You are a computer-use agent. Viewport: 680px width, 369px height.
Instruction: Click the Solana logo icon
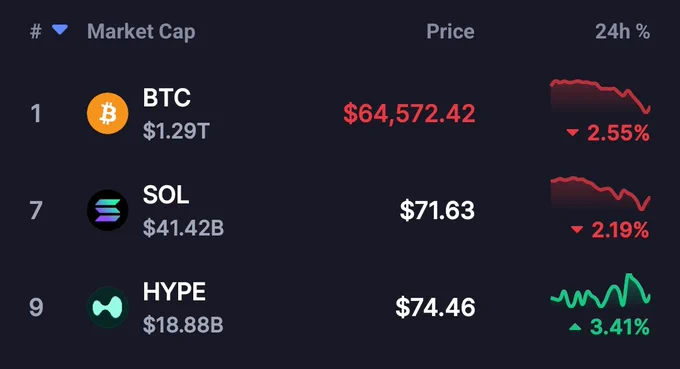point(108,210)
